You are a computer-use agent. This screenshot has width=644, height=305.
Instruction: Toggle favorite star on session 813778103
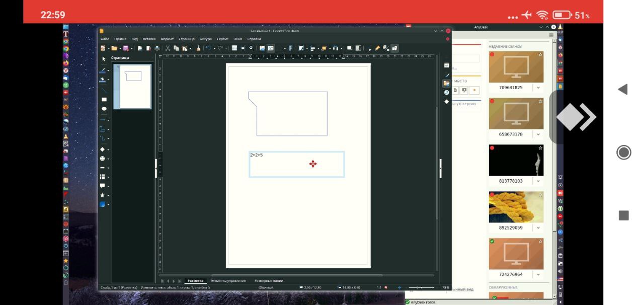point(540,148)
